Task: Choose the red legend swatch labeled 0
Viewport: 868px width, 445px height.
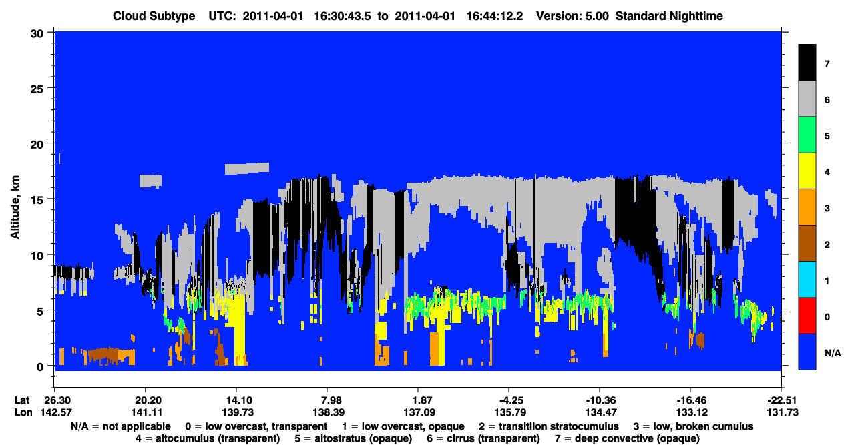Action: [807, 316]
